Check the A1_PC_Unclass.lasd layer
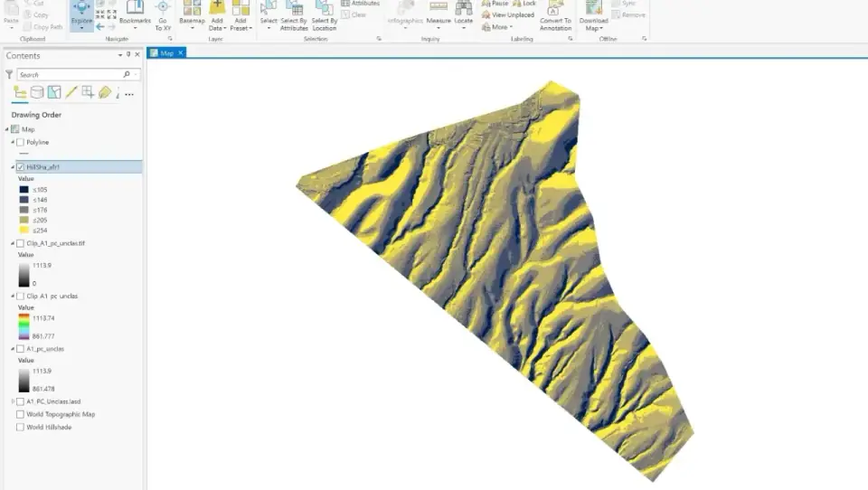868x490 pixels. click(x=21, y=401)
